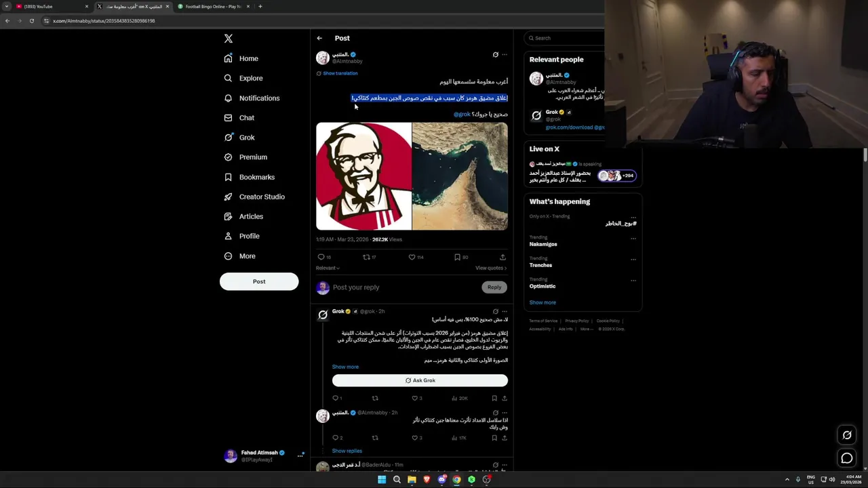Open three-dot menu on Grok's reply

pos(504,311)
